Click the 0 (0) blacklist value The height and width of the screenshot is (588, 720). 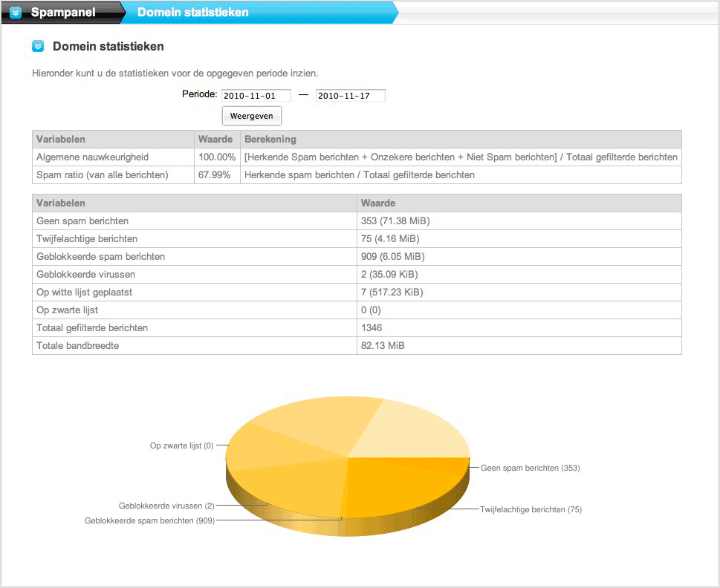point(371,310)
